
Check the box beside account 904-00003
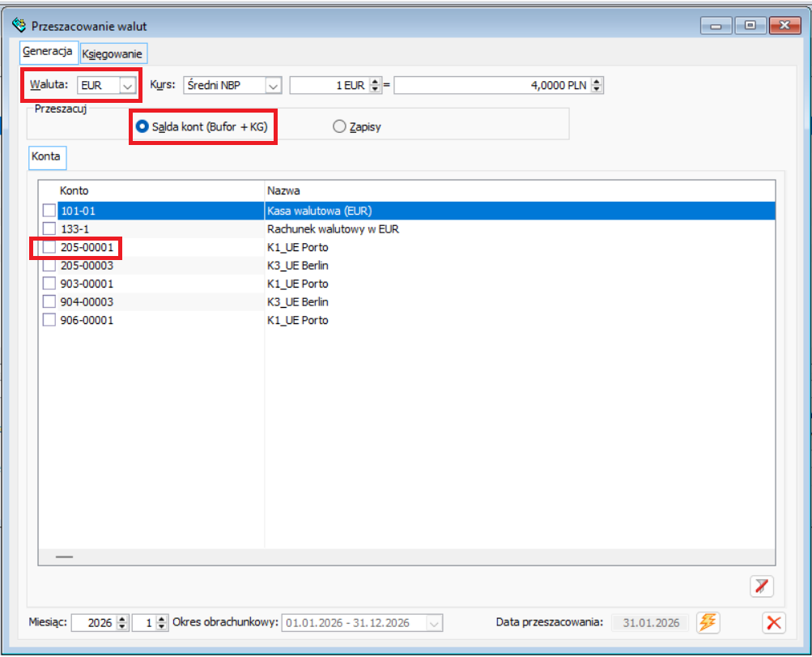[x=49, y=302]
